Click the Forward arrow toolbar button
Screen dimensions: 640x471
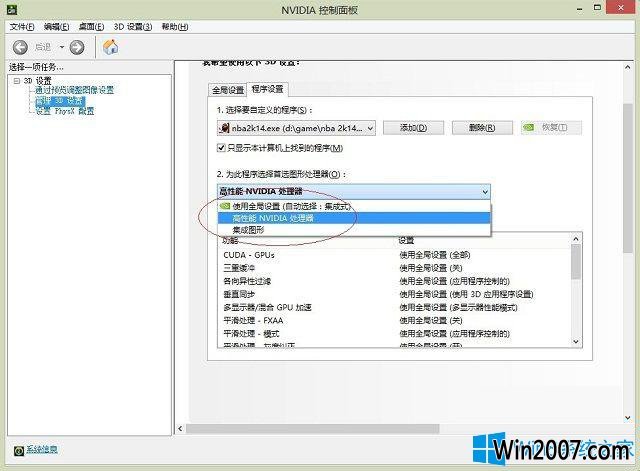(77, 47)
